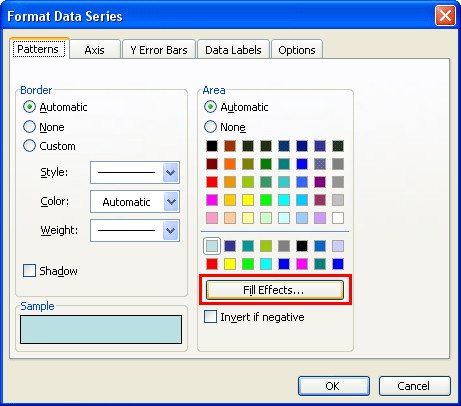Select the purple (violet) swatch
The height and width of the screenshot is (406, 461).
320,182
